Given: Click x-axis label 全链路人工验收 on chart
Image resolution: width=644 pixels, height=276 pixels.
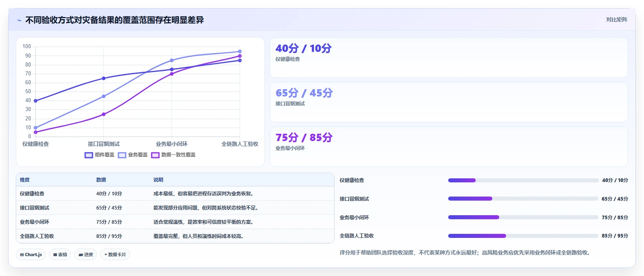Looking at the screenshot, I should pyautogui.click(x=240, y=144).
